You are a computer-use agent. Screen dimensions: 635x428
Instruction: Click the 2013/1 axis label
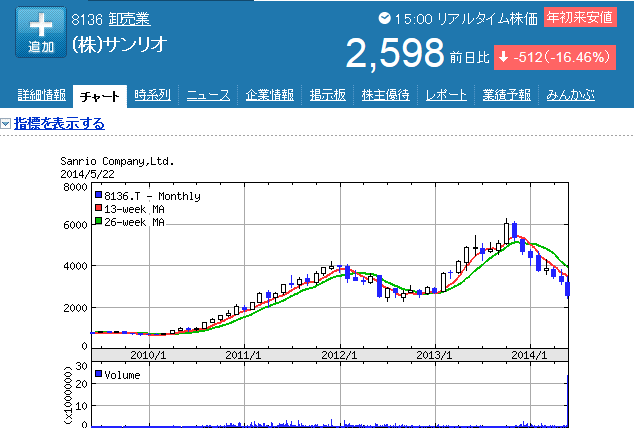click(434, 355)
